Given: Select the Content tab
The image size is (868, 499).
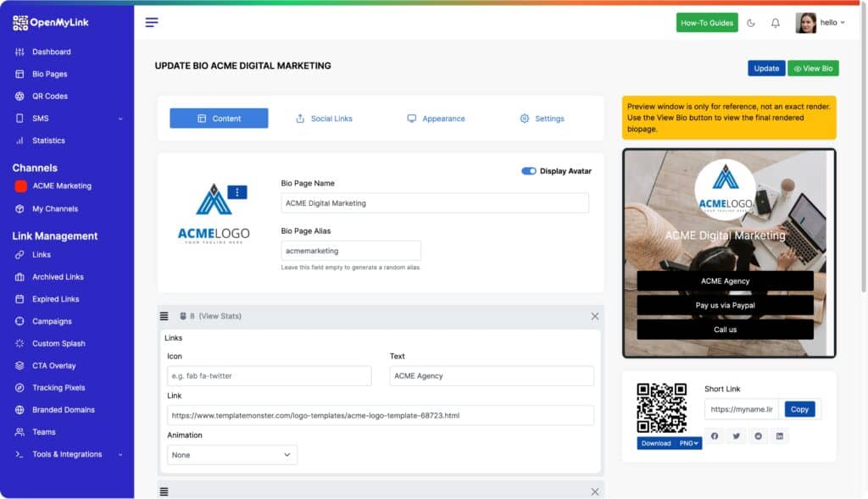Looking at the screenshot, I should tap(219, 119).
